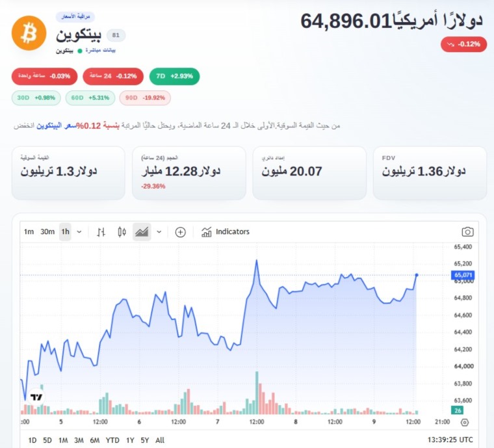The image size is (494, 448).
Task: Open chart axis settings gear icon
Action: pos(465,422)
